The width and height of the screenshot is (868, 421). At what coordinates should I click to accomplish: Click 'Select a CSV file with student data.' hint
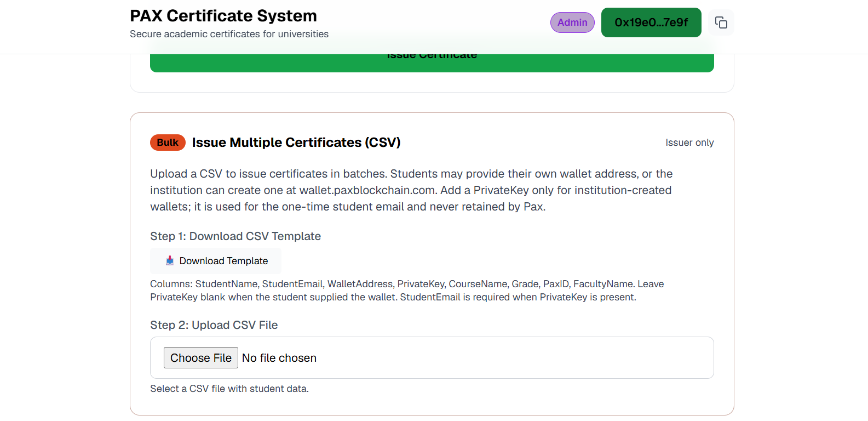[229, 389]
